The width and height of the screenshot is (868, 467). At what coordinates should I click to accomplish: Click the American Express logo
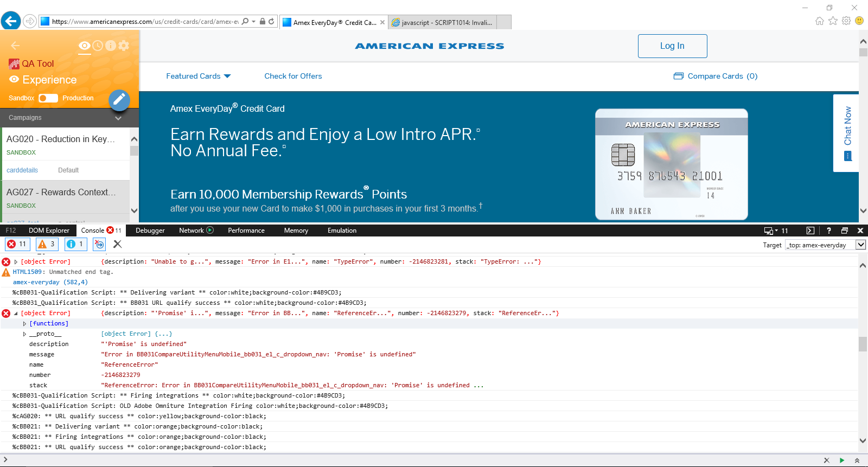point(430,46)
